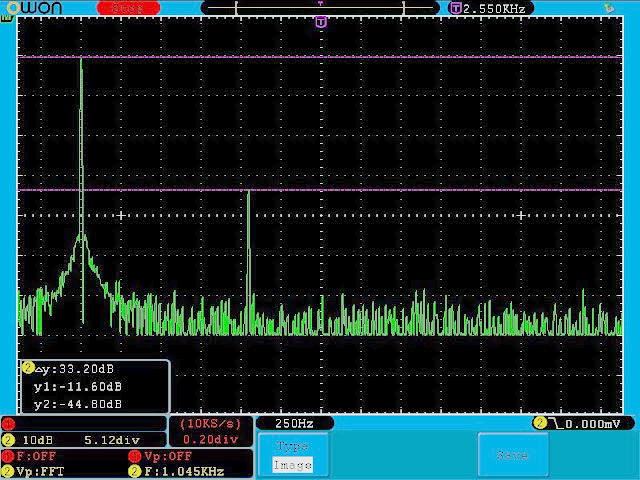640x480 pixels.
Task: Click the Δy:33.20dB cursor readout
Action: 77,368
